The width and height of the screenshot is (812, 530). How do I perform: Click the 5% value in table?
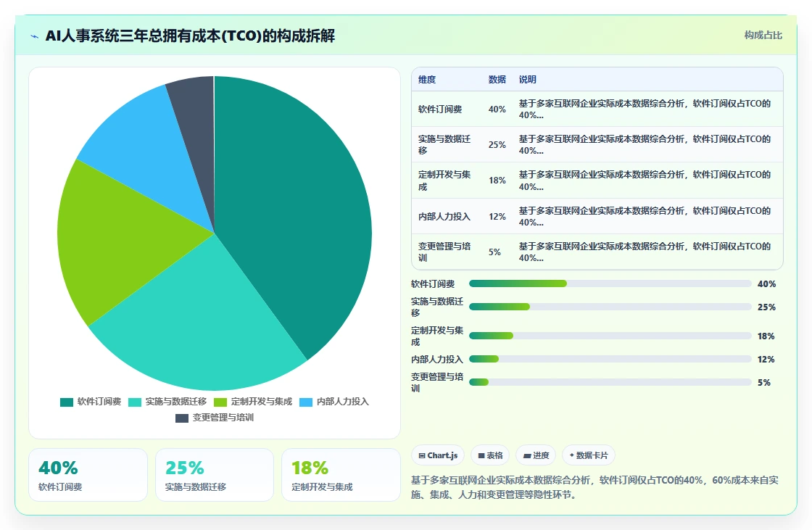point(494,252)
